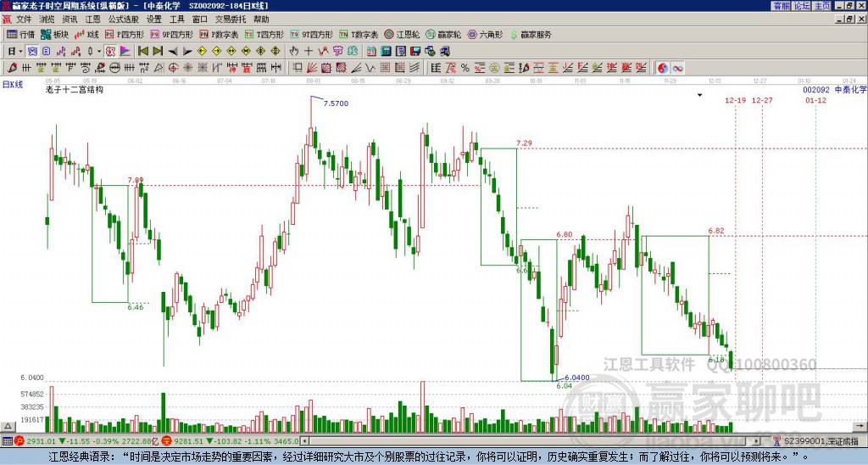
Task: Open the T数字表 time number table
Action: pyautogui.click(x=359, y=34)
